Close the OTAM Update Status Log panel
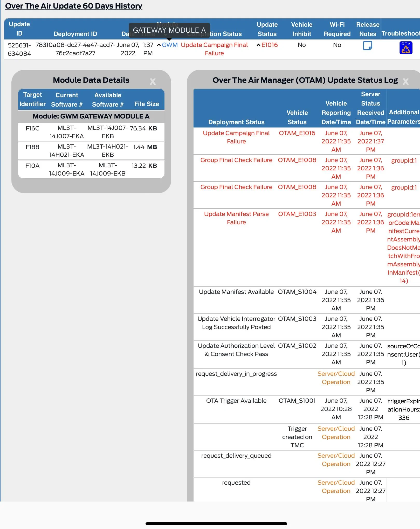This screenshot has height=529, width=420. point(405,82)
